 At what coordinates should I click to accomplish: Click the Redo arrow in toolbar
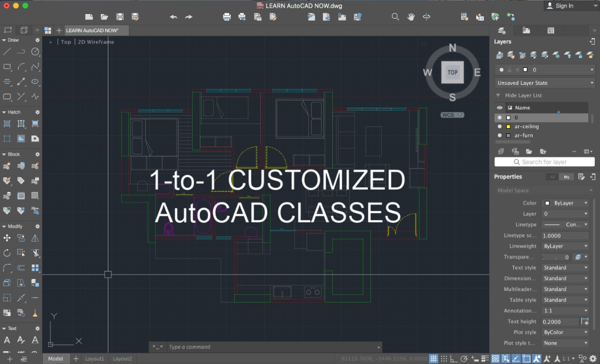(x=189, y=17)
